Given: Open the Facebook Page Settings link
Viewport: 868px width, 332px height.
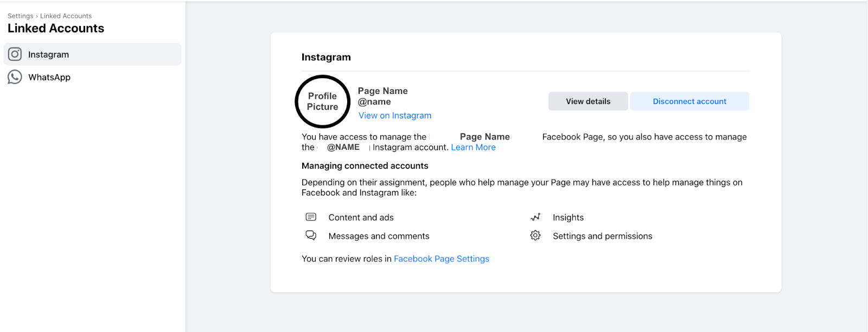Looking at the screenshot, I should click(x=441, y=259).
